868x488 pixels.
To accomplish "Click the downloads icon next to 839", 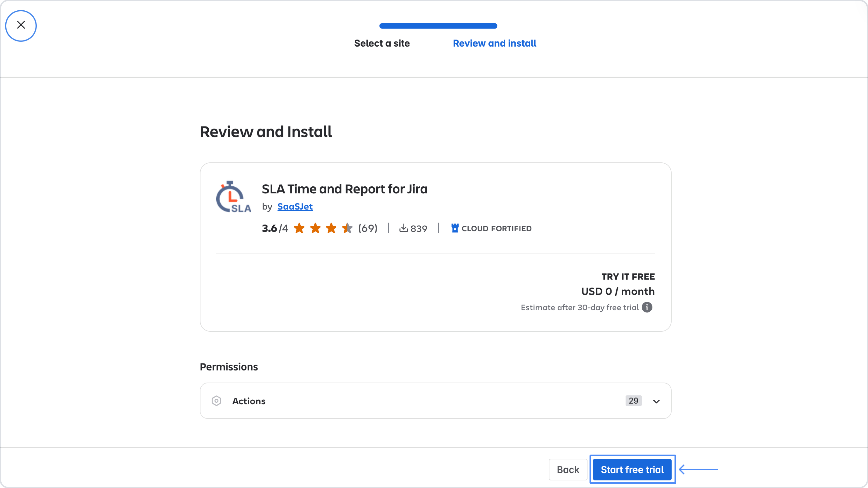I will (x=403, y=228).
